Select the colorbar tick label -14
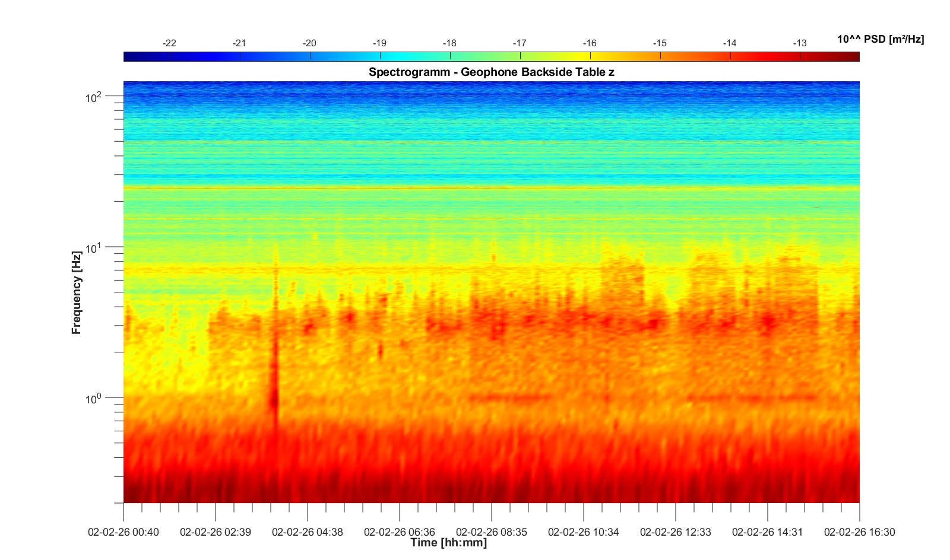Viewport: 950px width, 560px height. tap(730, 43)
